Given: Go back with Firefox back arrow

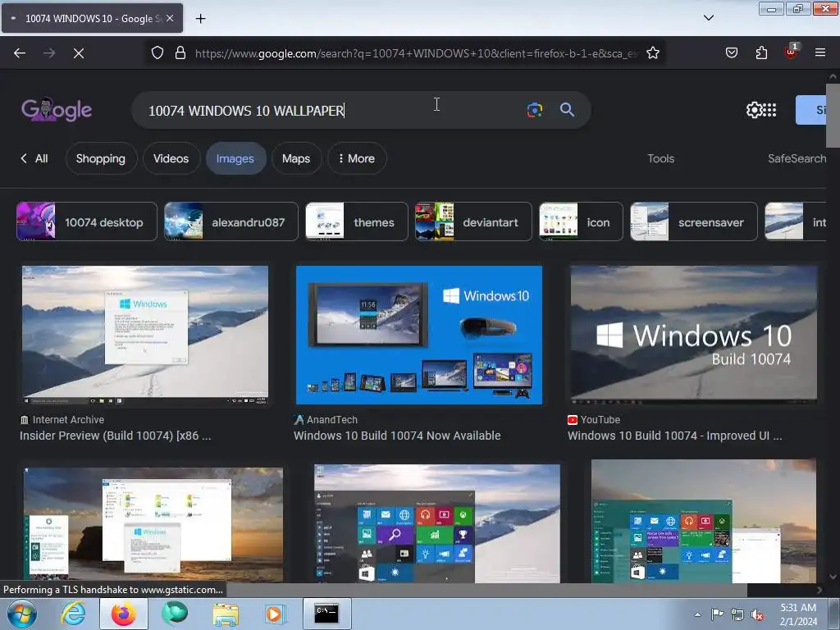Looking at the screenshot, I should pos(20,53).
